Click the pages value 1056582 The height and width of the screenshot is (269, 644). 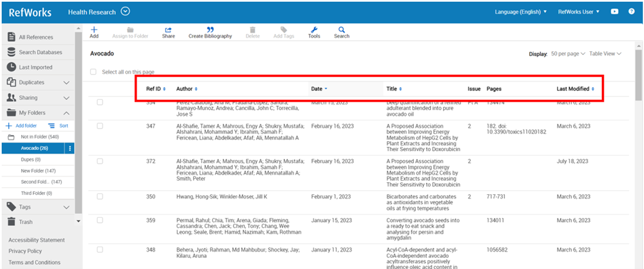click(x=497, y=250)
